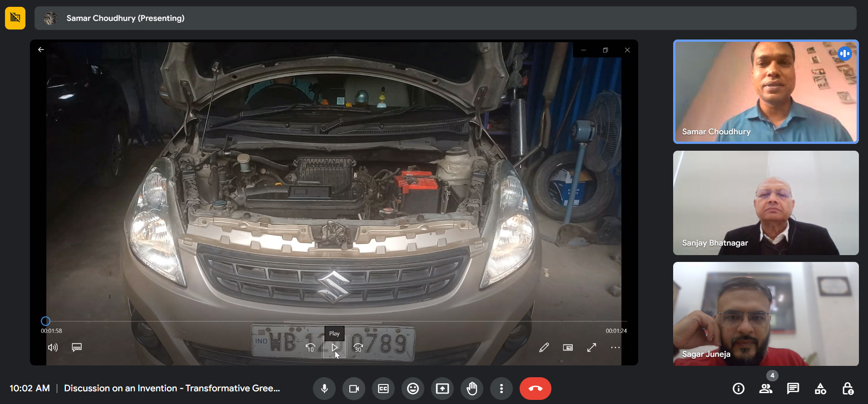Turn off the camera
The image size is (868, 404).
[354, 389]
